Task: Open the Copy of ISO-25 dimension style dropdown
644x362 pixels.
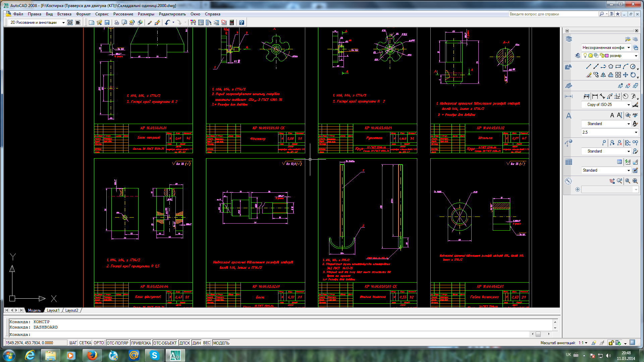Action: (x=606, y=105)
